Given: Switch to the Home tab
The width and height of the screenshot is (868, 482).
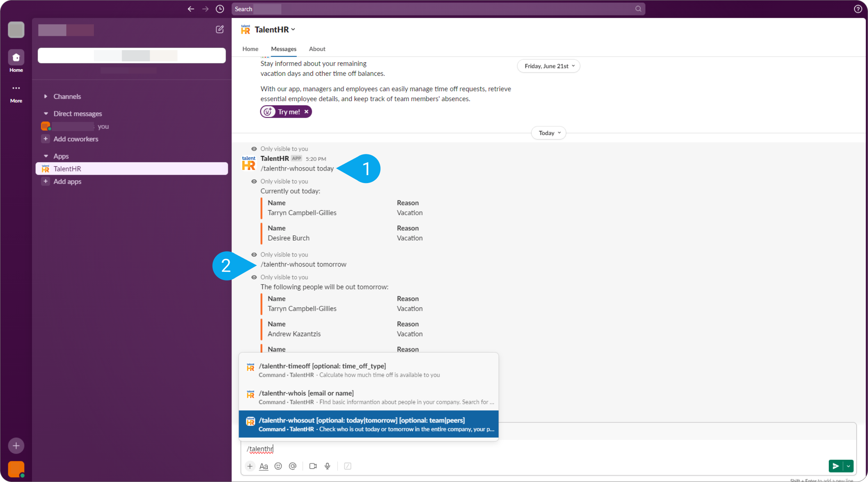Looking at the screenshot, I should 250,49.
